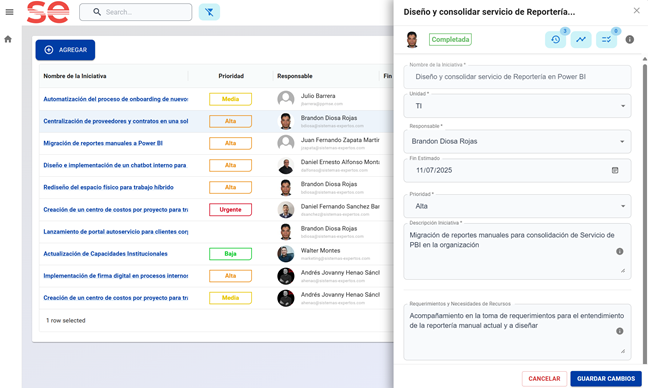This screenshot has height=388, width=648.
Task: Open the calendar picker for Fin Estimado
Action: [x=615, y=170]
